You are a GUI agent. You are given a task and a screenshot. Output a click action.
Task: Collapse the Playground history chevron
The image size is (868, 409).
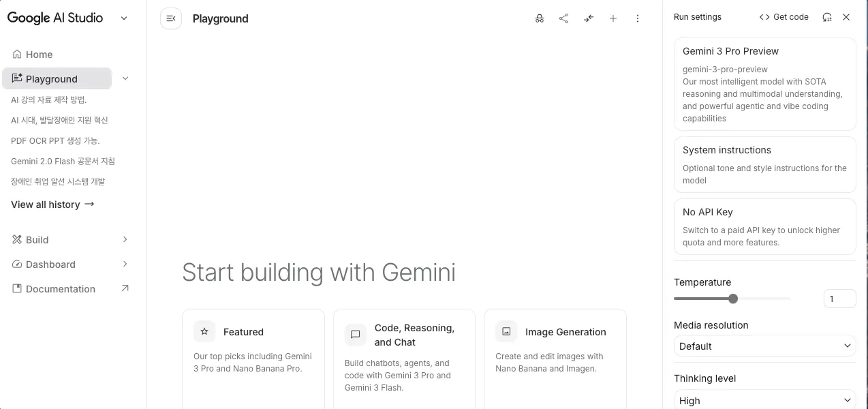[125, 78]
